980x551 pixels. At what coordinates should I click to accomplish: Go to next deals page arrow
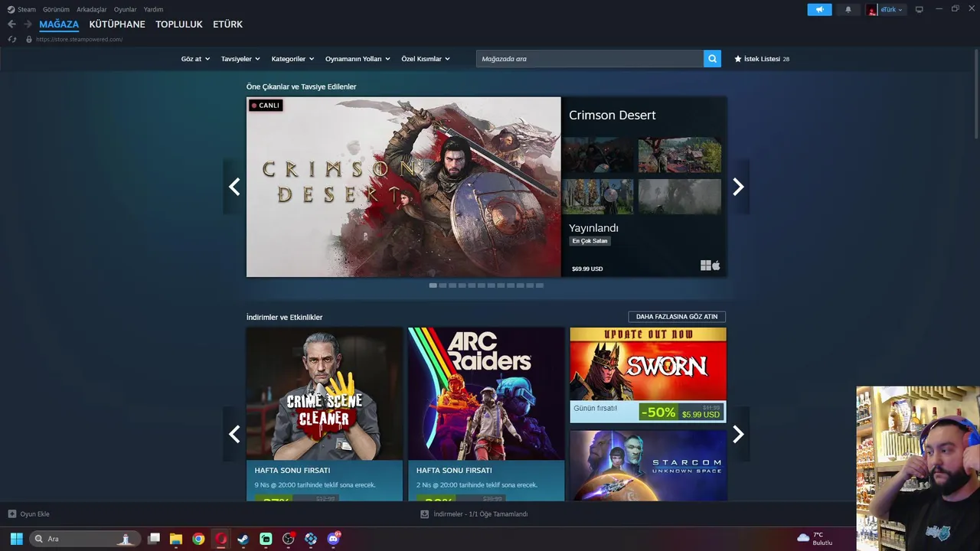(x=738, y=434)
